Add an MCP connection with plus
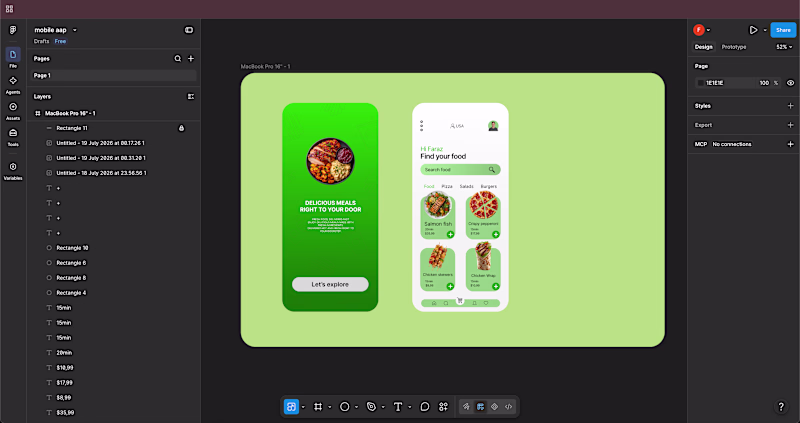This screenshot has width=800, height=423. point(790,144)
